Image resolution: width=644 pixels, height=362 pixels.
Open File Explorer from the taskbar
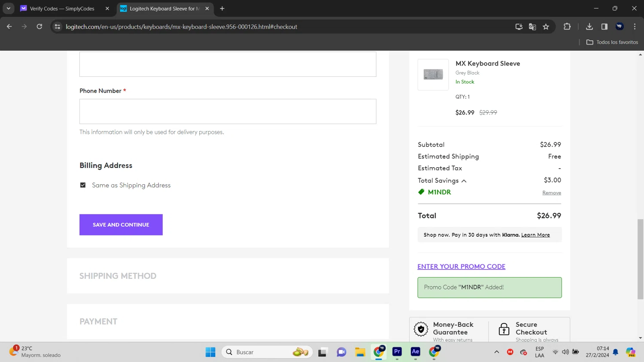[x=360, y=352]
